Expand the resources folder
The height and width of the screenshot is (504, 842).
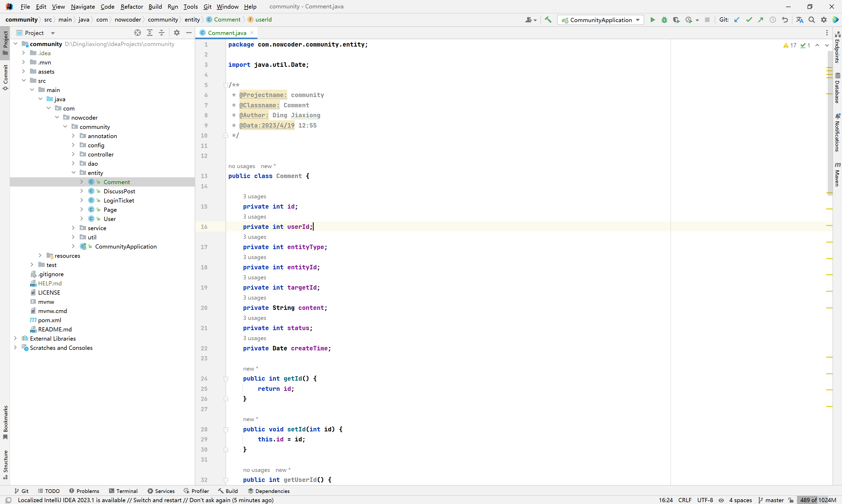40,255
